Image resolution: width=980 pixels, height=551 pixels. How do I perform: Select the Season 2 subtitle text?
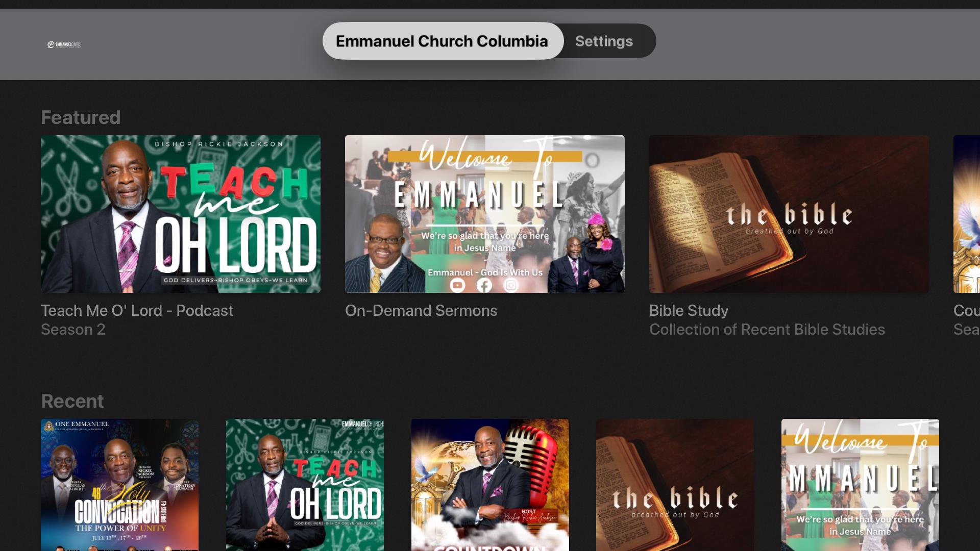73,330
